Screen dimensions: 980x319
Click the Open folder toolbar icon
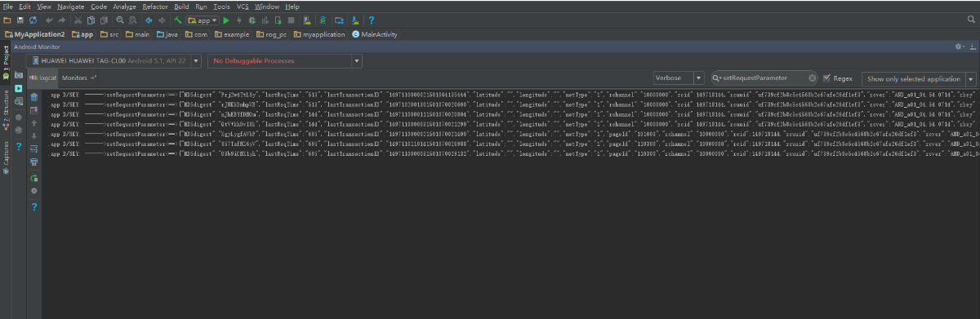click(7, 20)
